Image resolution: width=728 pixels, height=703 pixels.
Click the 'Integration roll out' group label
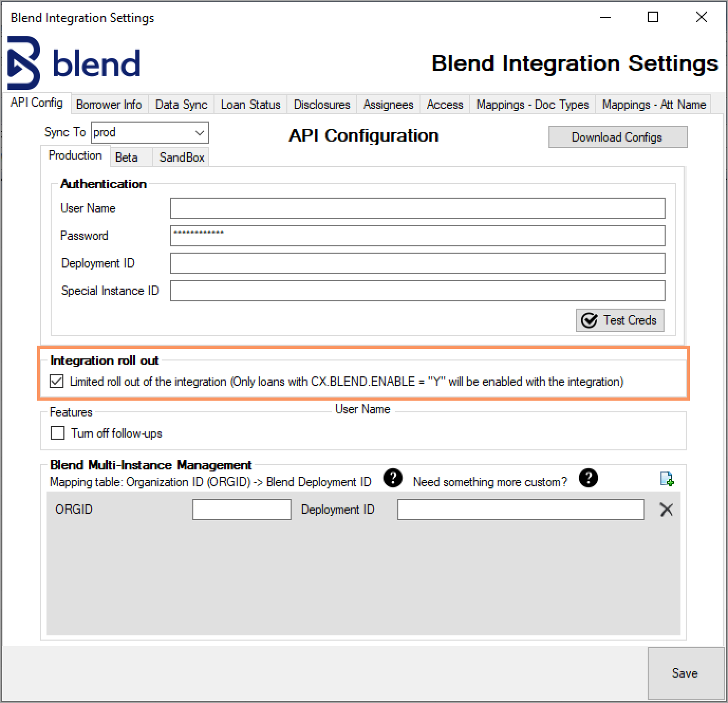tap(104, 360)
